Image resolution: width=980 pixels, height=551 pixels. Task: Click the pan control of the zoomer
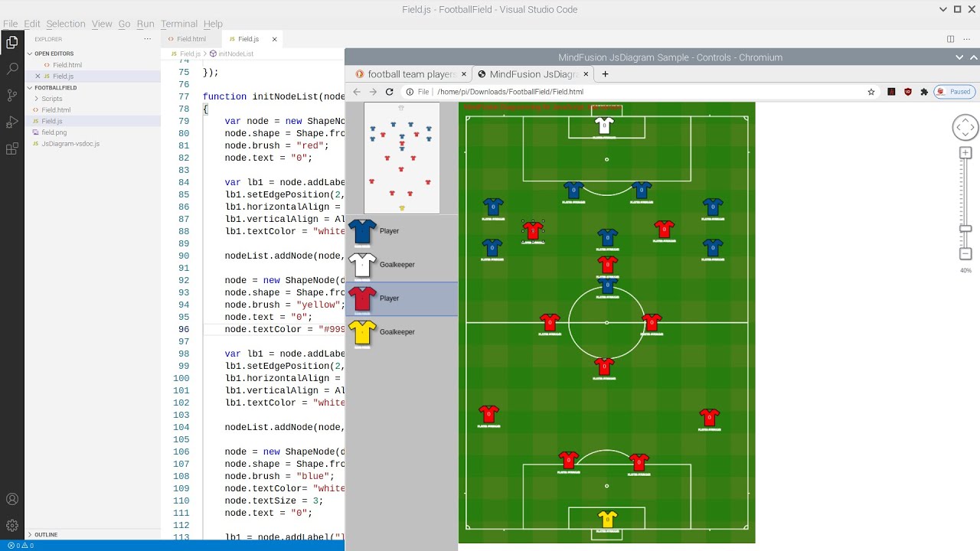[x=965, y=127]
